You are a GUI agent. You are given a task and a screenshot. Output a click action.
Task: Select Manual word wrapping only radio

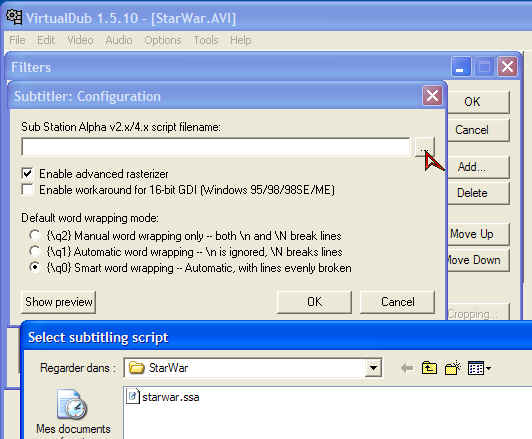pos(35,235)
